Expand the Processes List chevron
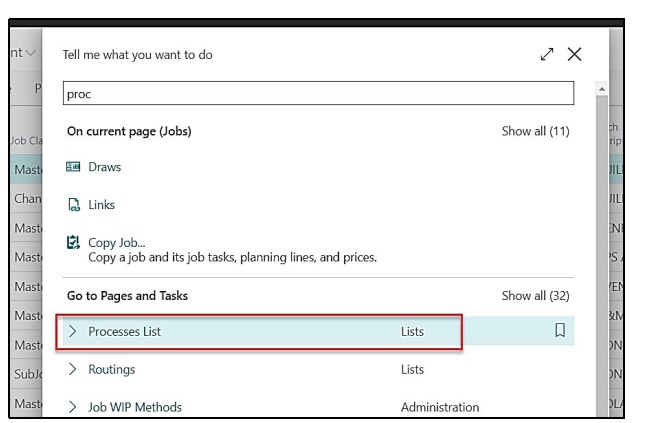The width and height of the screenshot is (649, 423). pos(72,331)
